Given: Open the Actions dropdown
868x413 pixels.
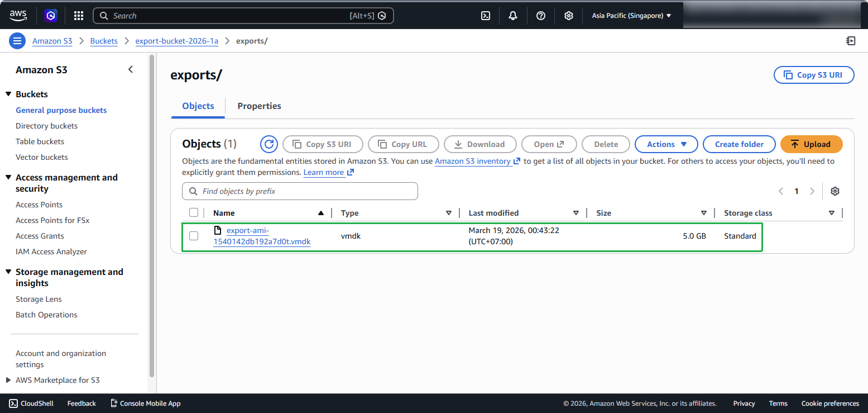Looking at the screenshot, I should point(666,144).
